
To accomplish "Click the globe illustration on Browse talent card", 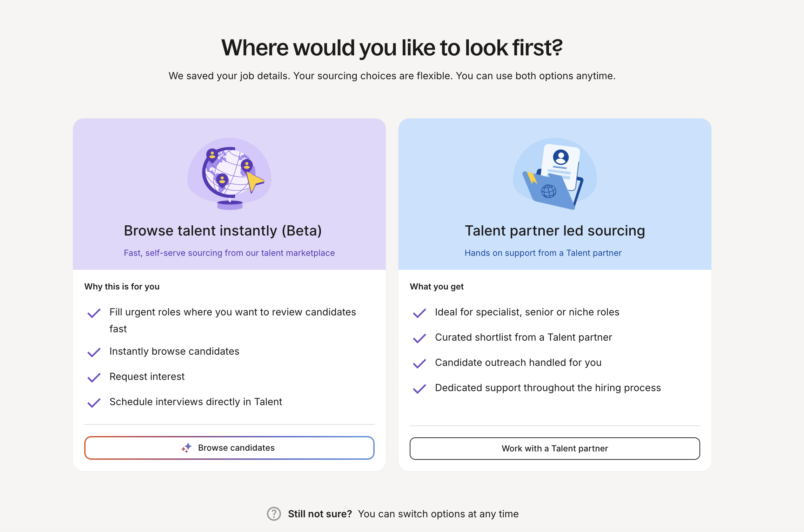I will tap(229, 174).
